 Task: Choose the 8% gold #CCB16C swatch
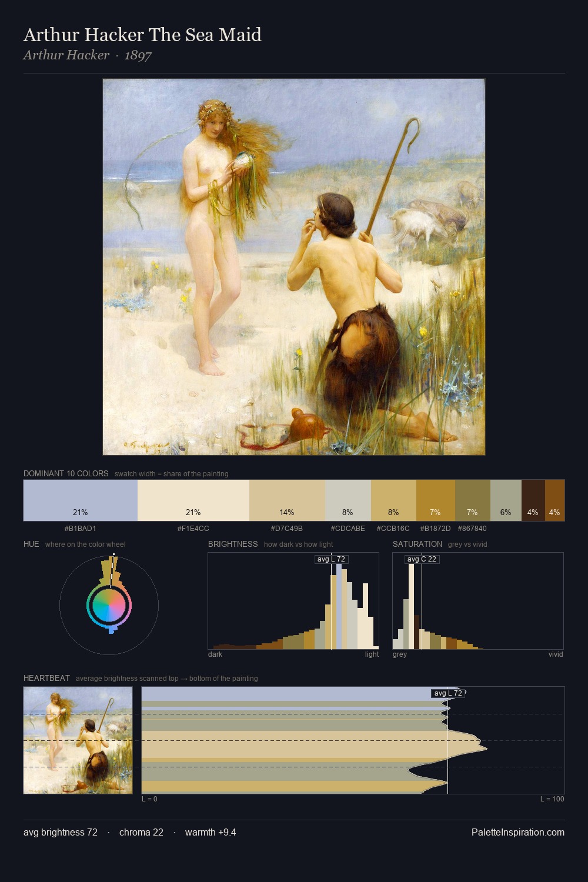tap(393, 500)
